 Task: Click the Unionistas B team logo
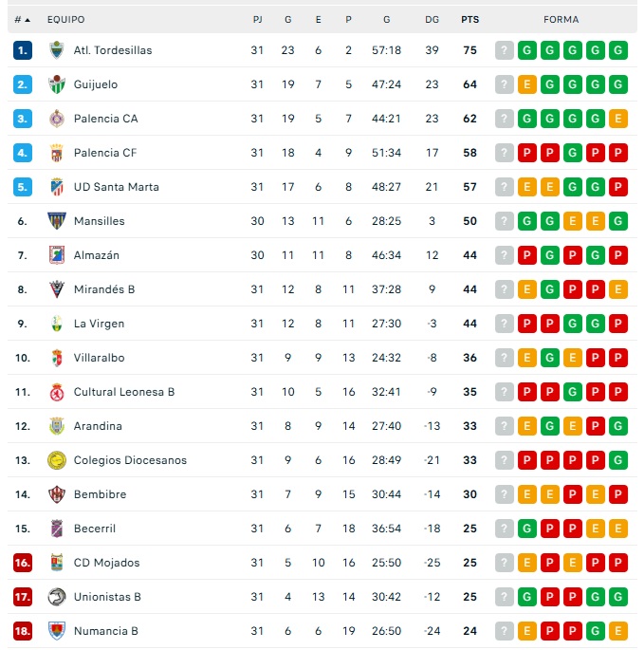[x=57, y=597]
